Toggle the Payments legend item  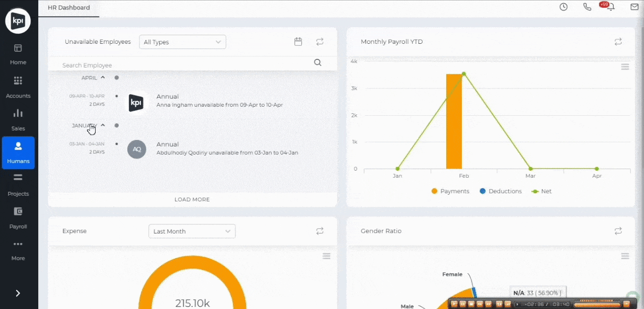(x=450, y=191)
